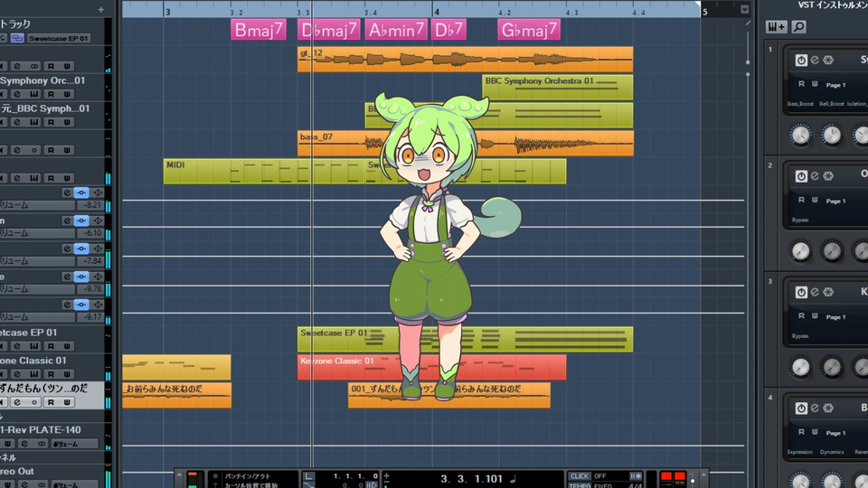
Task: Open Page 1 selector in VST slot 1
Action: pos(835,85)
